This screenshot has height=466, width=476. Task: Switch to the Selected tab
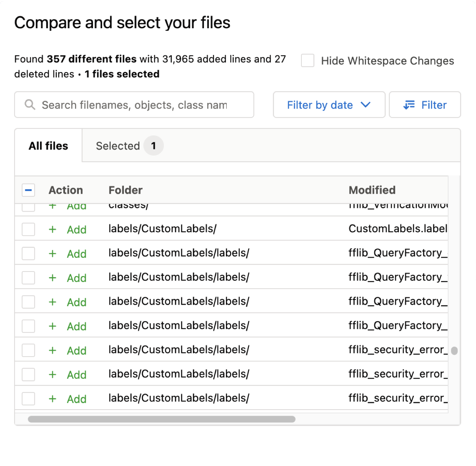[x=130, y=146]
